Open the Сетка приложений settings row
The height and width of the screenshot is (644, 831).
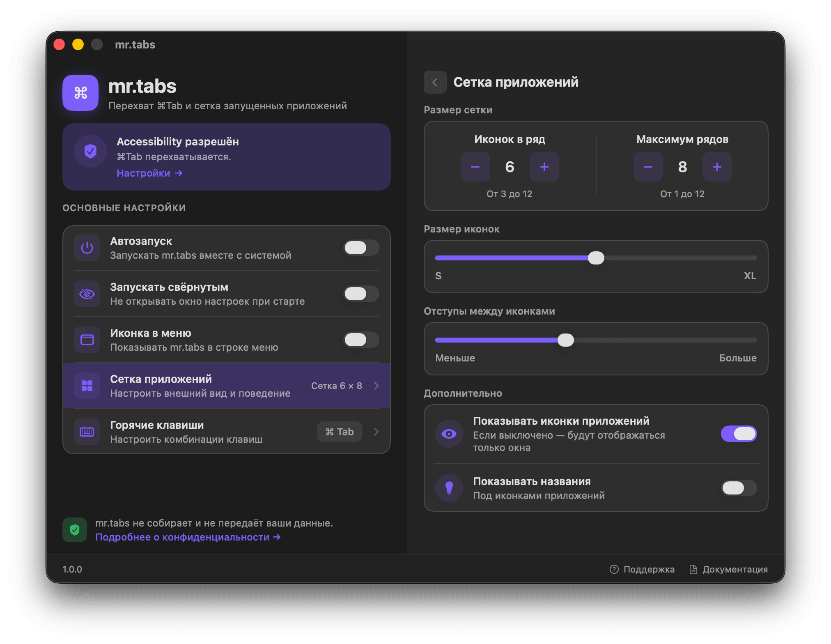tap(227, 386)
